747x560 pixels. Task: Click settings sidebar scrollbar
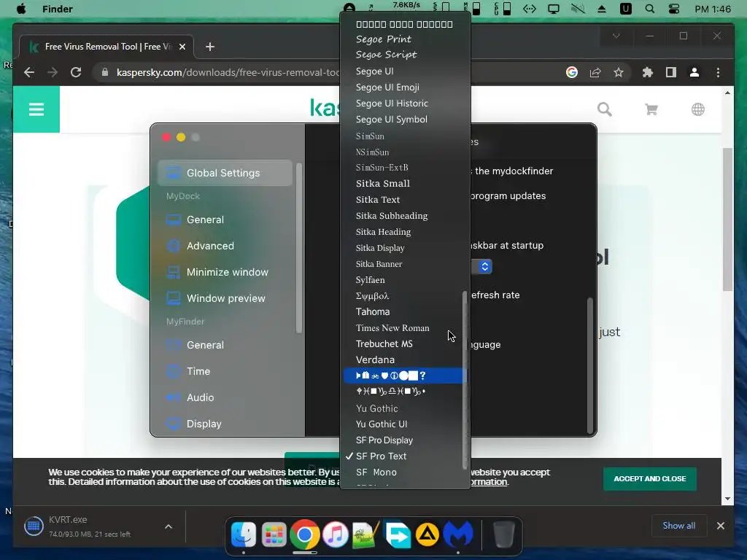click(298, 248)
